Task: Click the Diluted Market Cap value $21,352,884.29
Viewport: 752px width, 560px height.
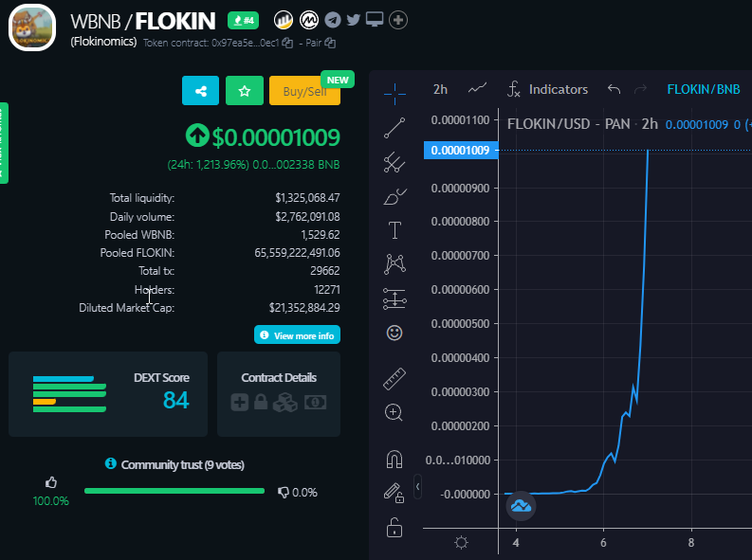Action: 304,308
